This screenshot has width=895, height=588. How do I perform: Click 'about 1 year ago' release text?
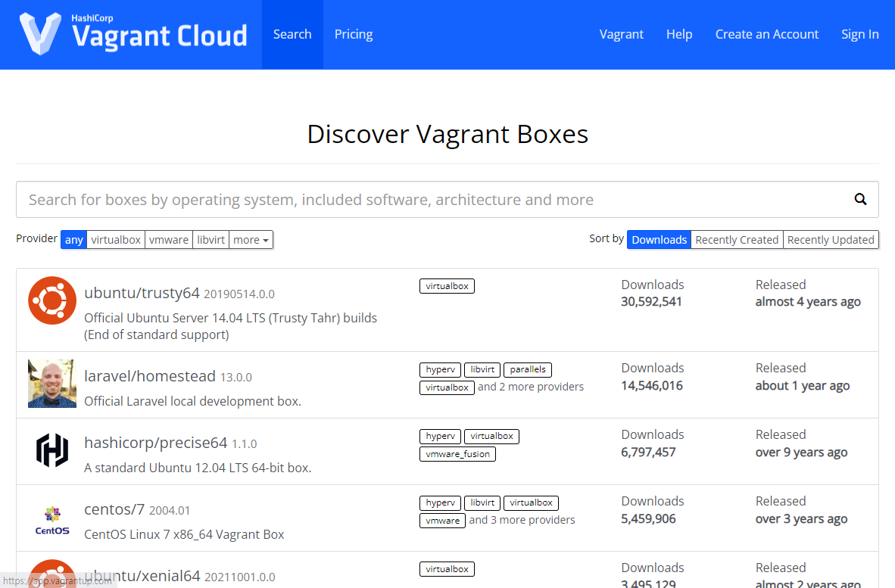click(803, 386)
